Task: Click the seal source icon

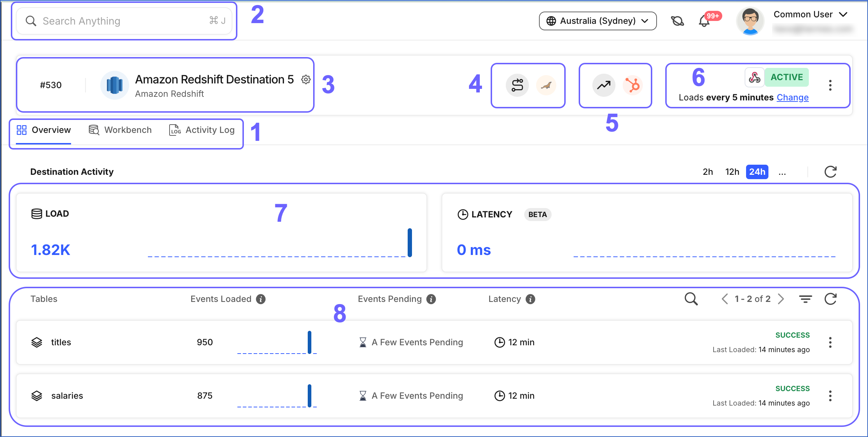Action: [x=546, y=85]
